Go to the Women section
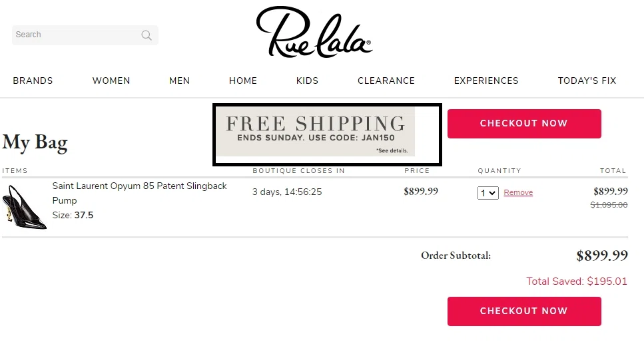Image resolution: width=644 pixels, height=364 pixels. pyautogui.click(x=111, y=81)
